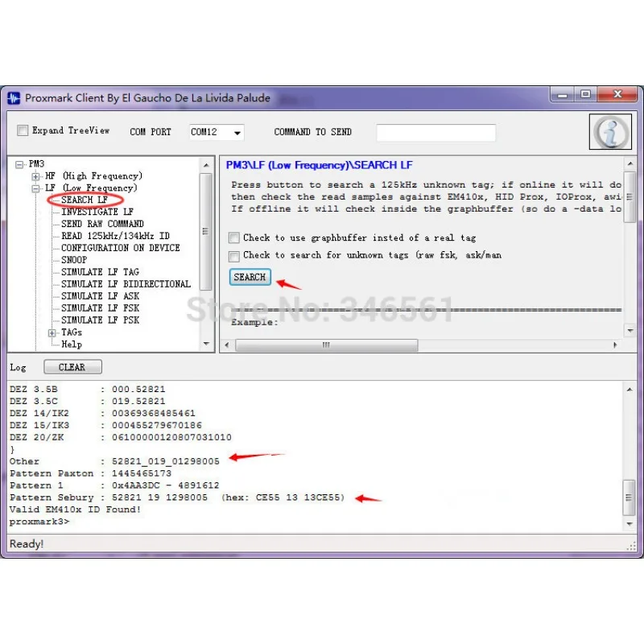The image size is (644, 644).
Task: Minimize the Proxmark Client window
Action: 562,95
